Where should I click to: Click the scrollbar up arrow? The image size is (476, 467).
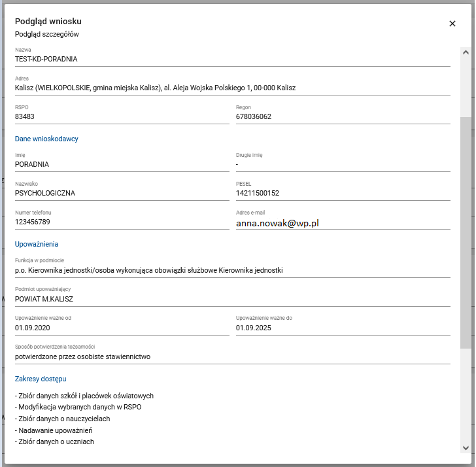466,52
